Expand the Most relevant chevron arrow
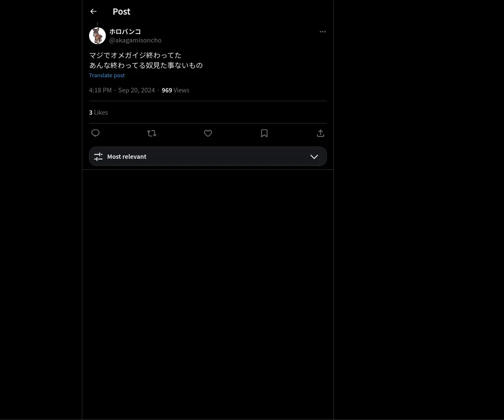504x420 pixels. point(314,157)
